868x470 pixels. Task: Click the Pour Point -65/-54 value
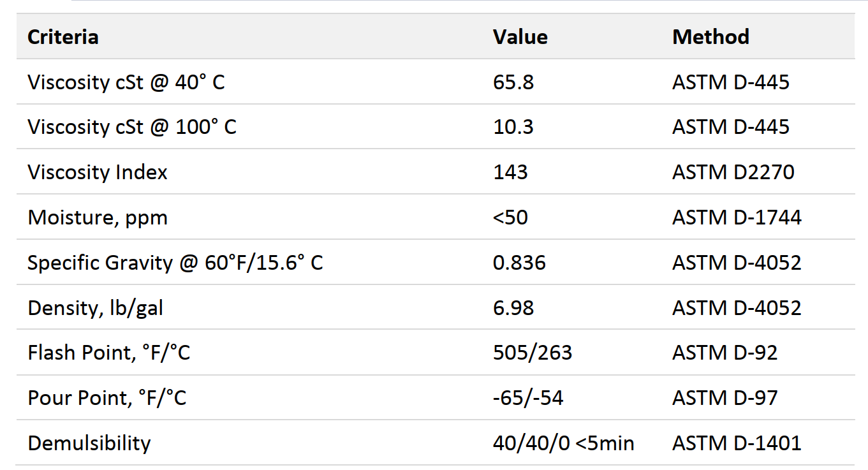(527, 398)
